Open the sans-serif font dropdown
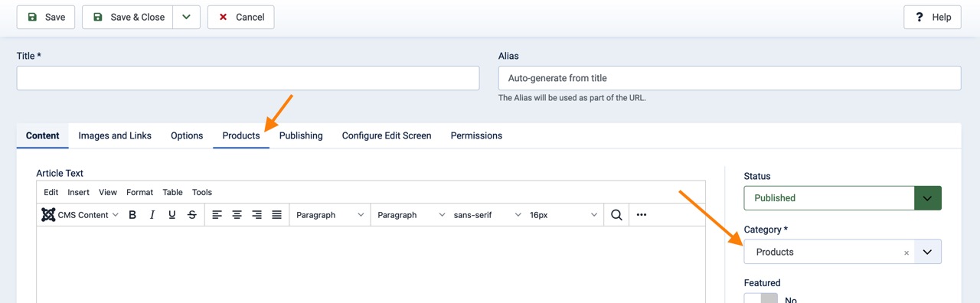 click(x=488, y=215)
